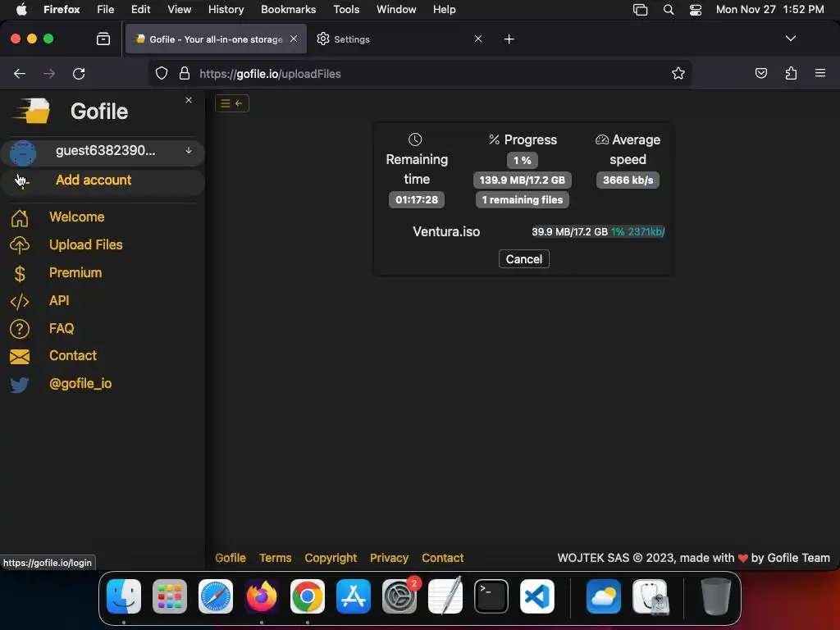This screenshot has height=630, width=840.
Task: Click the Upload Files cloud icon
Action: tap(20, 245)
